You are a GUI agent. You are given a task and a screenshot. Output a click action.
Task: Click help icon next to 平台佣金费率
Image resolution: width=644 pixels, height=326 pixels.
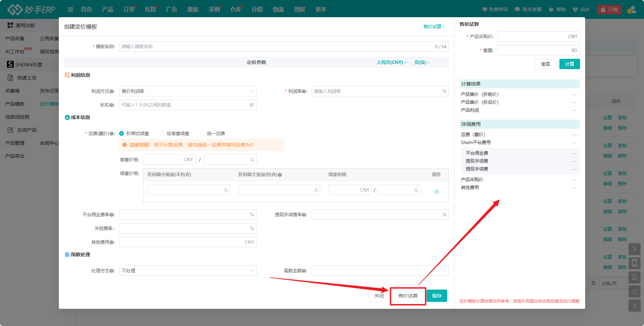(112, 215)
